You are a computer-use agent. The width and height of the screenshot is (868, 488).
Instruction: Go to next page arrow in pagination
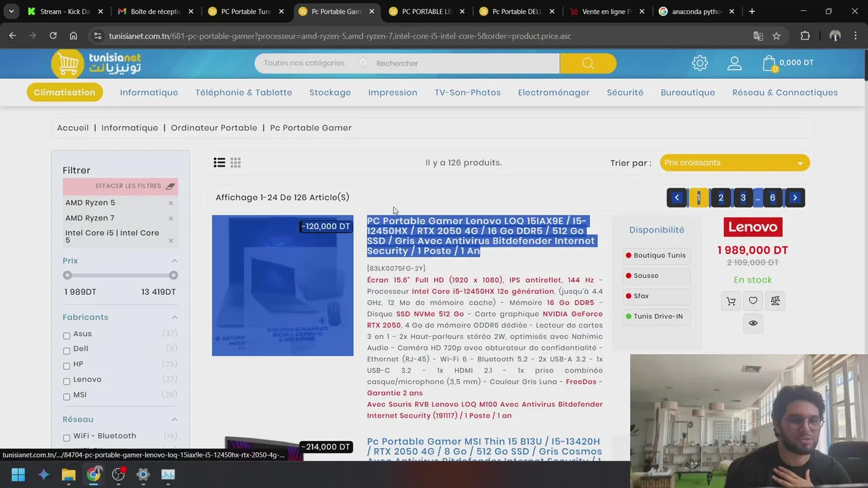coord(795,198)
